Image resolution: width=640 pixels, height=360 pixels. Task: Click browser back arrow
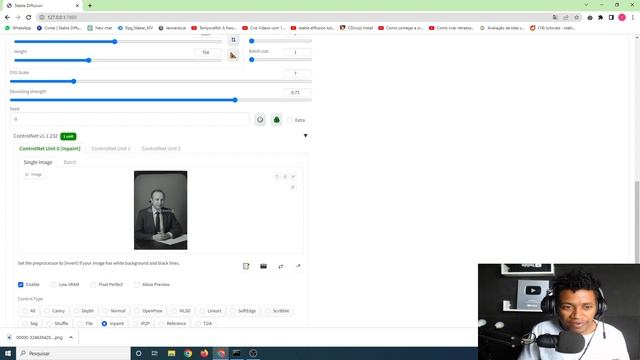(x=7, y=17)
